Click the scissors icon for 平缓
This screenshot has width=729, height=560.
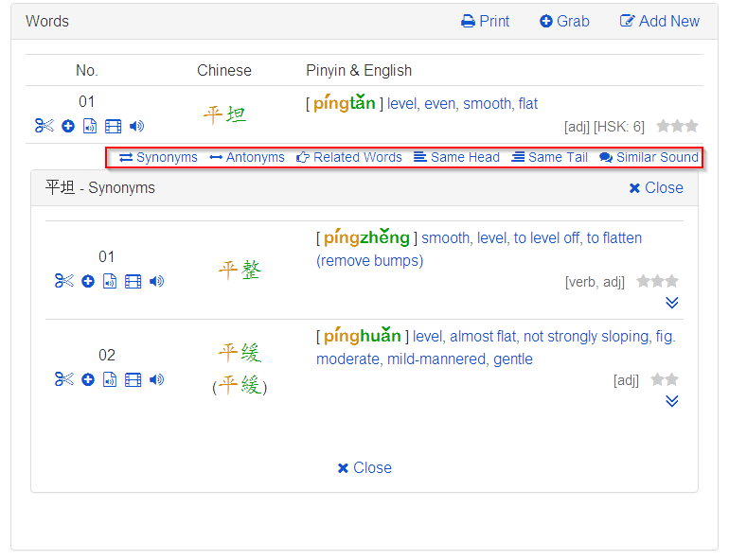pyautogui.click(x=63, y=379)
